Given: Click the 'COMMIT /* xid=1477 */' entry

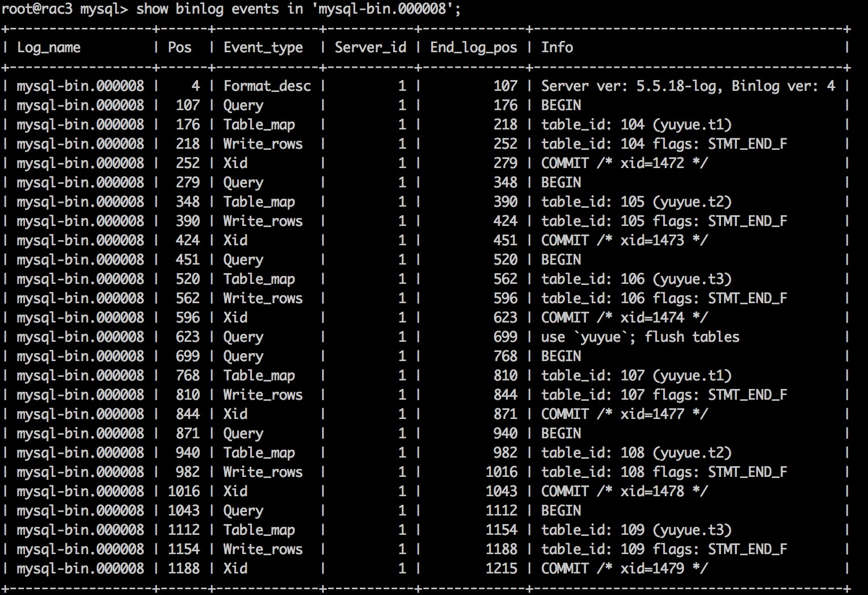Looking at the screenshot, I should [x=624, y=414].
